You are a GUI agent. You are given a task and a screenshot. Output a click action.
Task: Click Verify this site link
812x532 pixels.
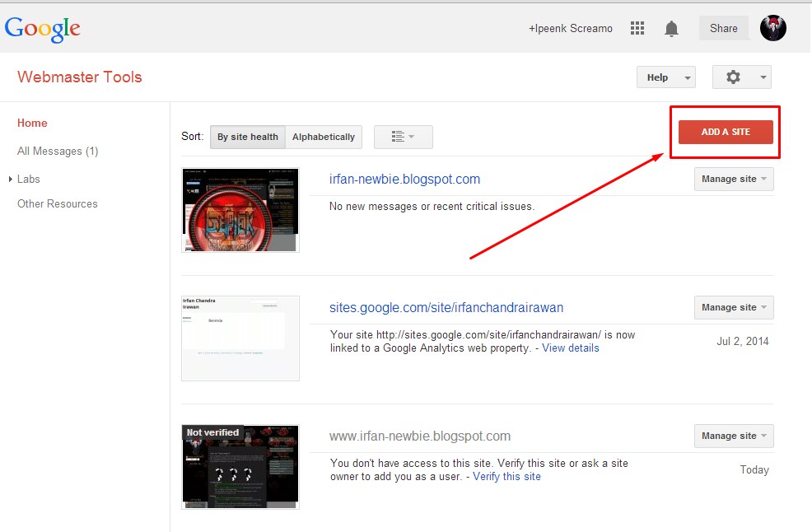(506, 477)
